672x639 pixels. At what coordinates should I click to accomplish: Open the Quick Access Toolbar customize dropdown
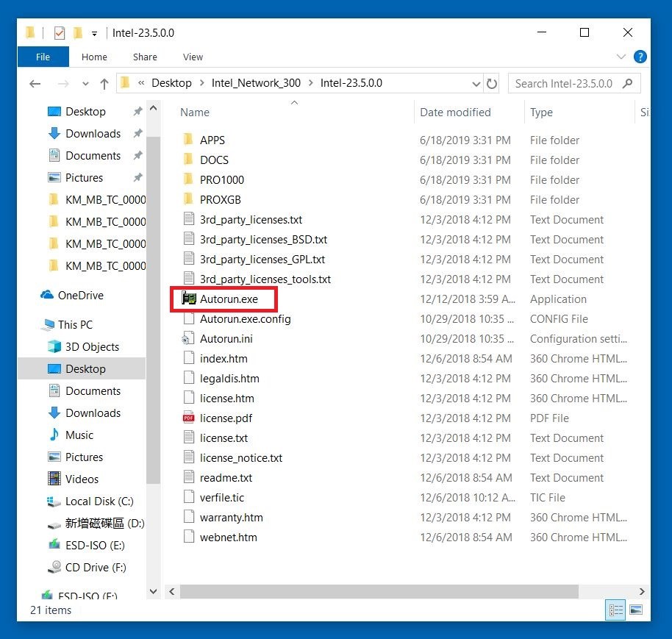(x=94, y=33)
